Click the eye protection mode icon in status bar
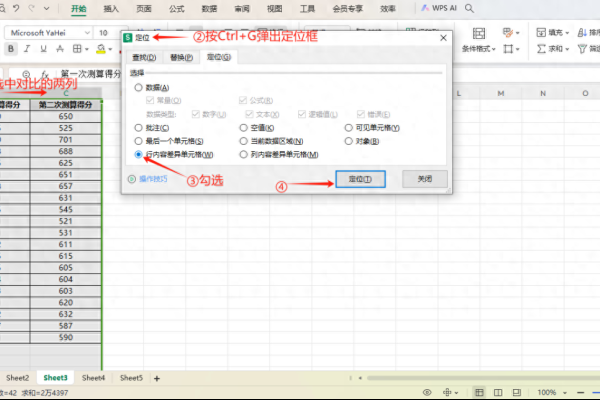The width and height of the screenshot is (600, 400). click(427, 392)
